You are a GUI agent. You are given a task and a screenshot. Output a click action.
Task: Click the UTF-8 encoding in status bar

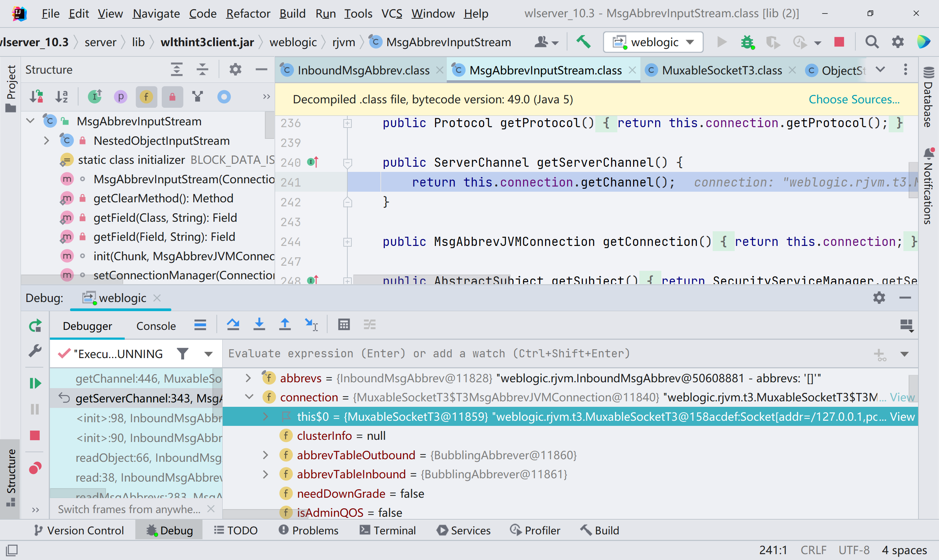tap(854, 550)
